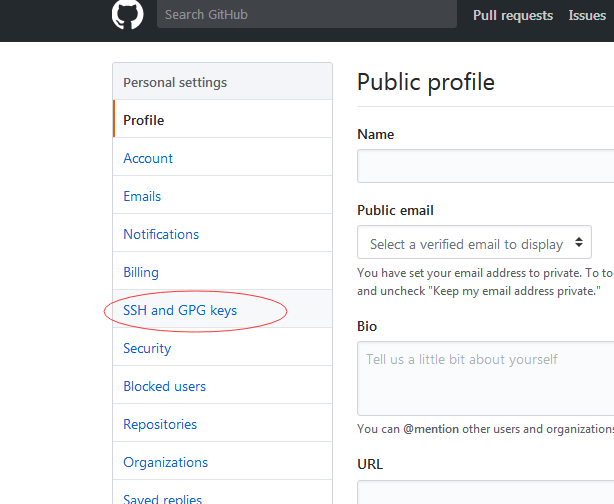
Task: Click the GitHub Octocat logo
Action: tap(127, 15)
